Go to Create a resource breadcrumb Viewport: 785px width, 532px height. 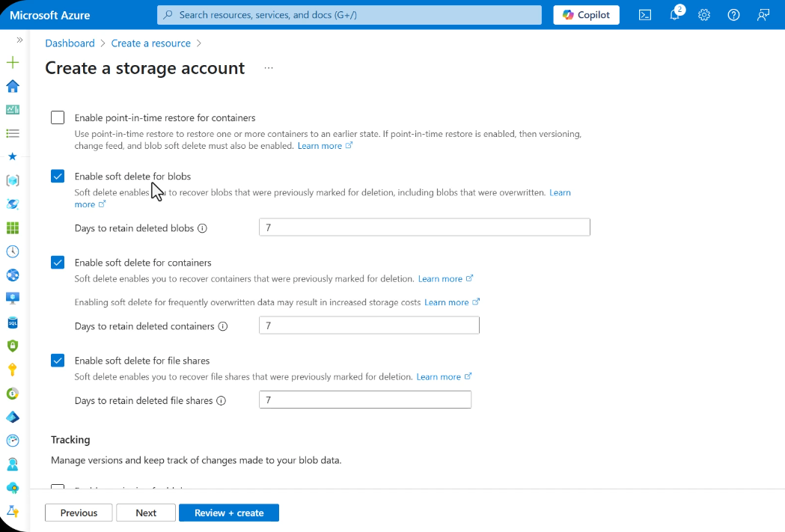pyautogui.click(x=150, y=43)
